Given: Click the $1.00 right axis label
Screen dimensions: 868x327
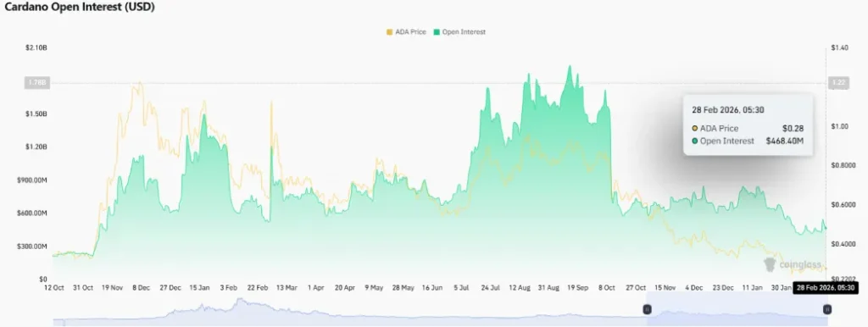Looking at the screenshot, I should click(840, 126).
